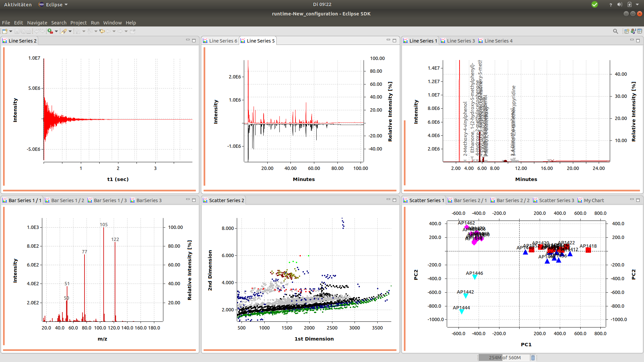644x362 pixels.
Task: Select the Line Series 1 tab
Action: pyautogui.click(x=420, y=41)
